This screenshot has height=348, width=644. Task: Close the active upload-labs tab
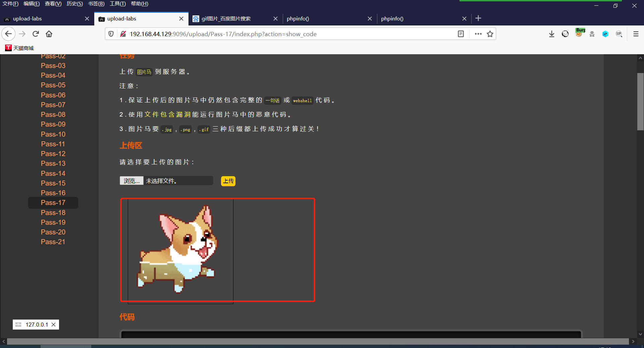pos(181,19)
